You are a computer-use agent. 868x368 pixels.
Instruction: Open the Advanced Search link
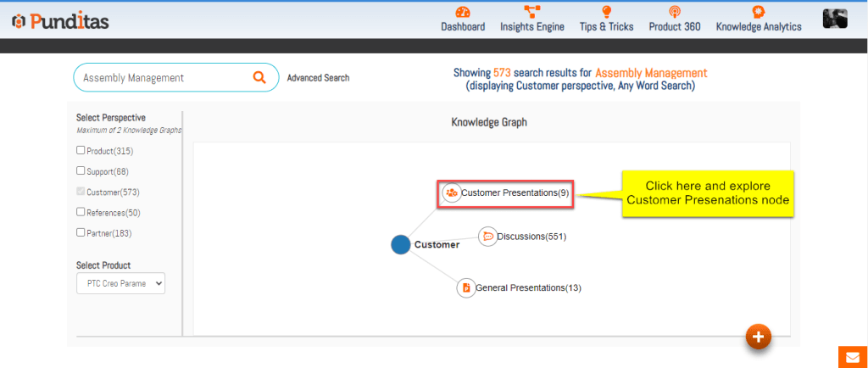pos(318,78)
